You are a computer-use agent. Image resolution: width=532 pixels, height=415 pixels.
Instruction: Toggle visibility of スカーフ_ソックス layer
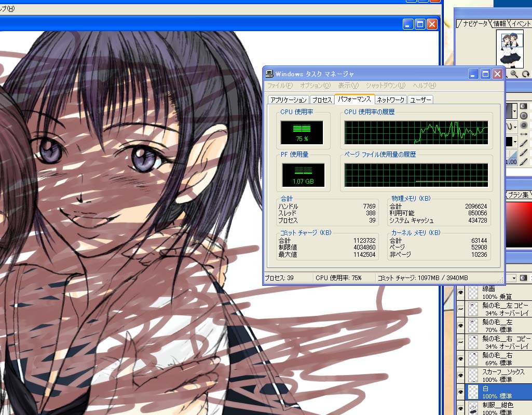click(x=460, y=376)
